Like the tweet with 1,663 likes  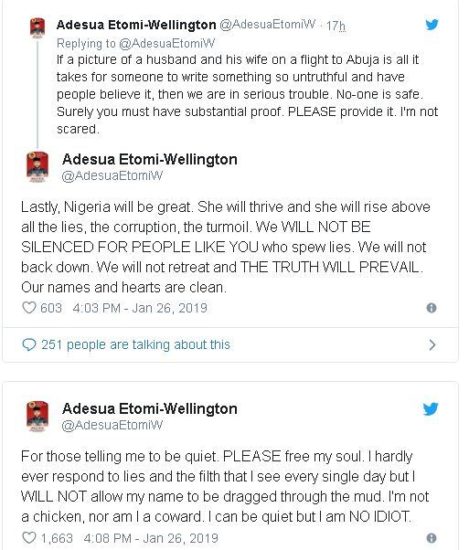click(x=29, y=538)
